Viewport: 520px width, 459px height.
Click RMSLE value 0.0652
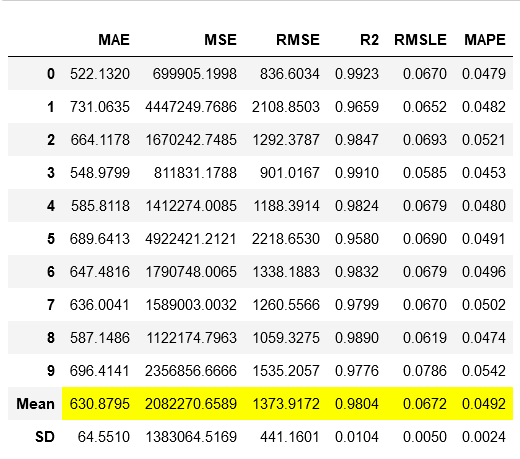click(x=425, y=107)
